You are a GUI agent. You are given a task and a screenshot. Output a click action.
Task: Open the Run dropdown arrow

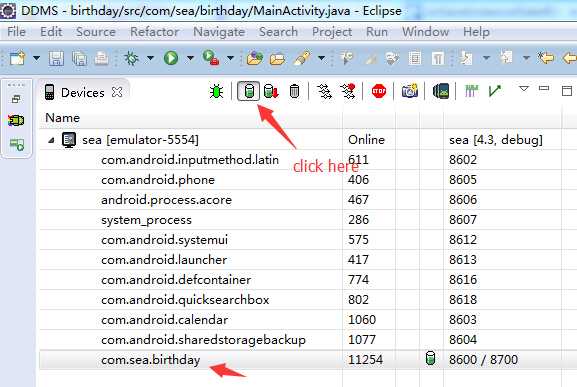(190, 58)
